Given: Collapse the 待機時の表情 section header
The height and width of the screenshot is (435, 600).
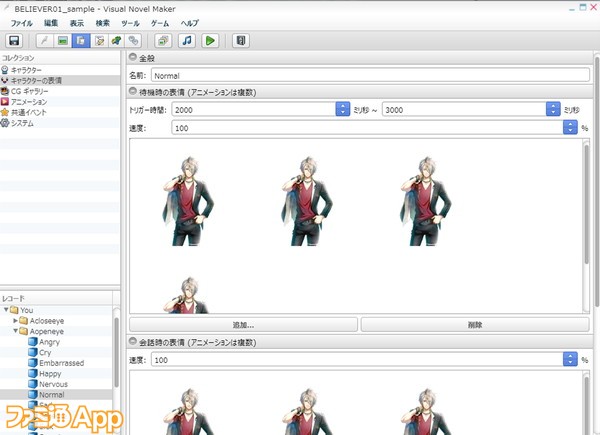Looking at the screenshot, I should point(132,92).
